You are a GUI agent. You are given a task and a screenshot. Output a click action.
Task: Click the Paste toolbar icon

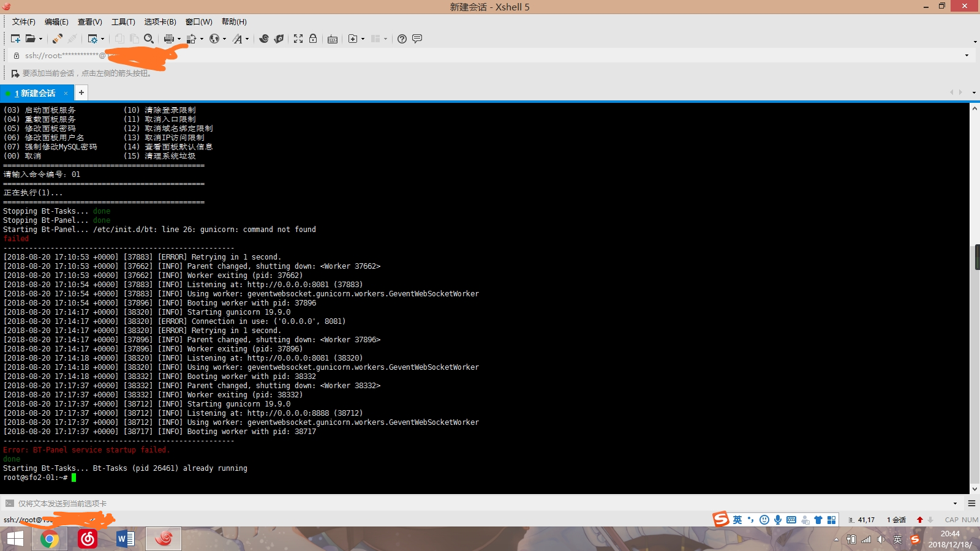(x=134, y=39)
